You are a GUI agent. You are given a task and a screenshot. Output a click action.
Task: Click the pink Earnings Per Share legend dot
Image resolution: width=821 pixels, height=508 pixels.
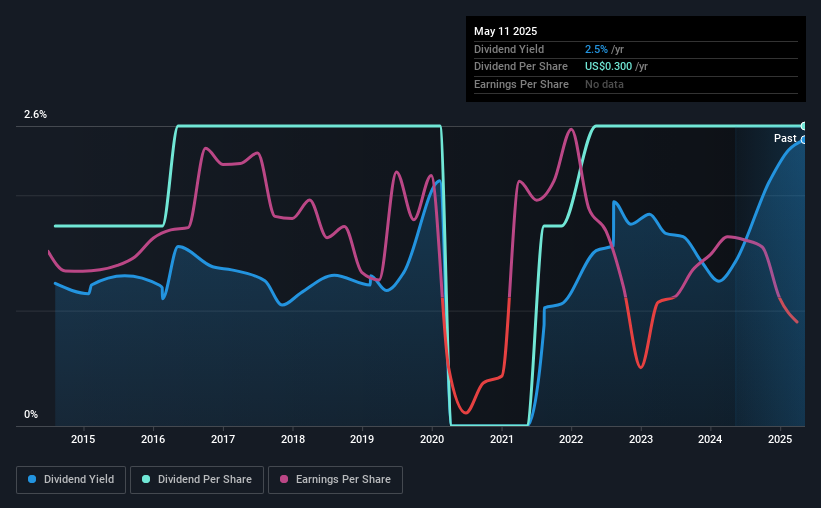click(284, 479)
